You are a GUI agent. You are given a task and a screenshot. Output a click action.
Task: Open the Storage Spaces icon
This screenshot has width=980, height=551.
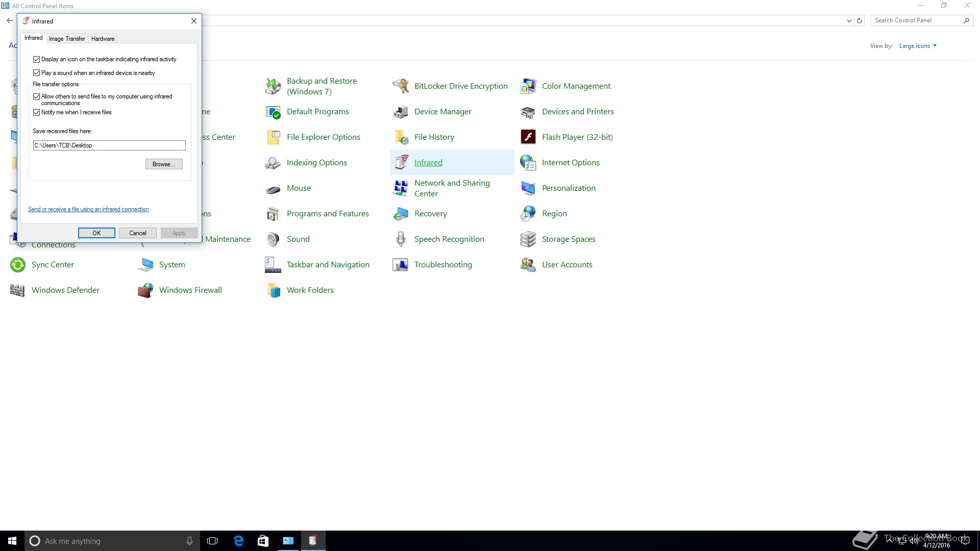click(x=528, y=239)
